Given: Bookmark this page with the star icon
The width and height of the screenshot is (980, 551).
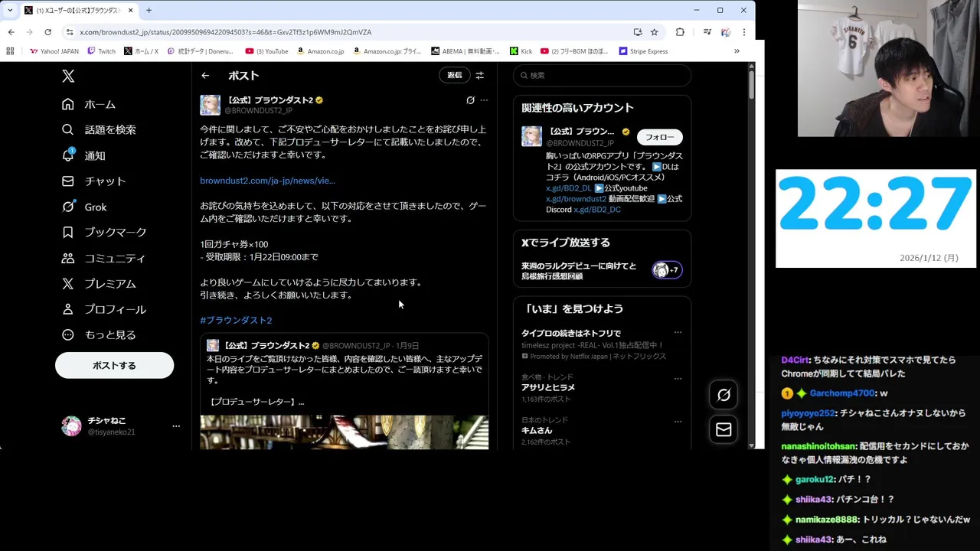Looking at the screenshot, I should pos(655,32).
